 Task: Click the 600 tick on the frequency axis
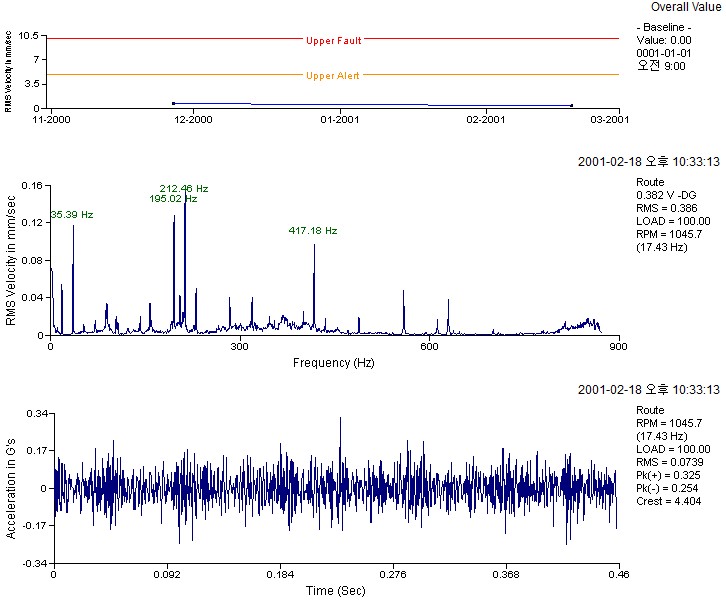429,347
